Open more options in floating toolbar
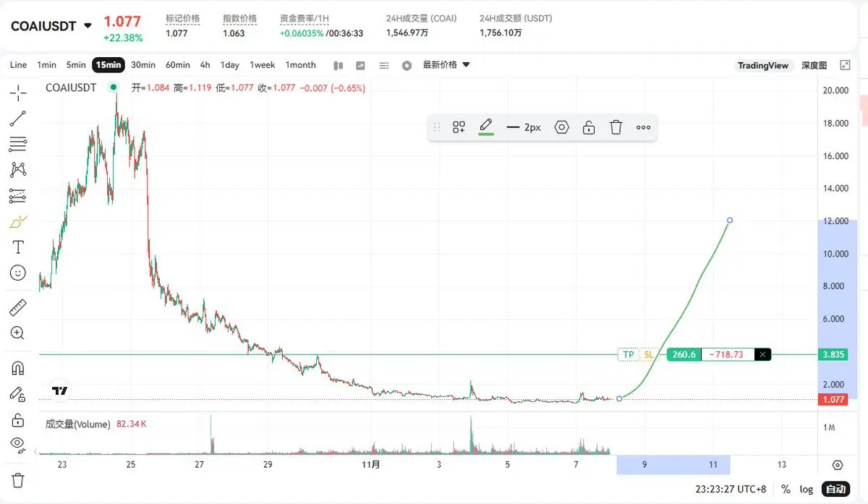This screenshot has height=504, width=868. [643, 127]
